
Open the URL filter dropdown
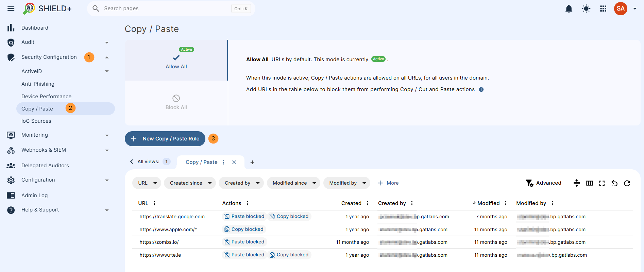tap(147, 183)
